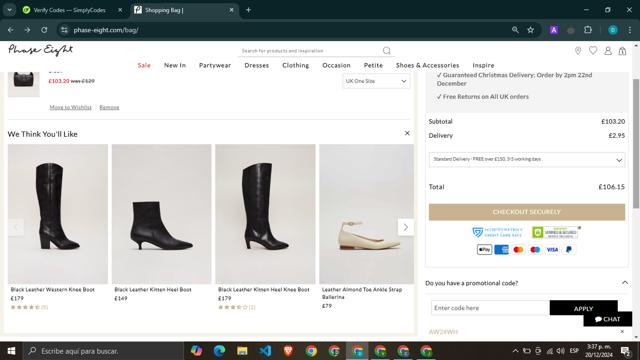This screenshot has height=360, width=640.
Task: Open Visual Studio Code from the taskbar
Action: click(x=265, y=351)
